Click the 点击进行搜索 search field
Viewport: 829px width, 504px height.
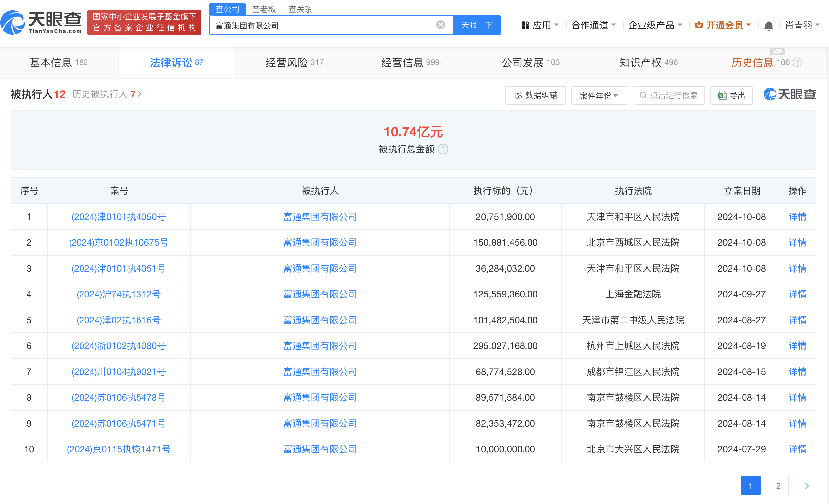(x=669, y=95)
